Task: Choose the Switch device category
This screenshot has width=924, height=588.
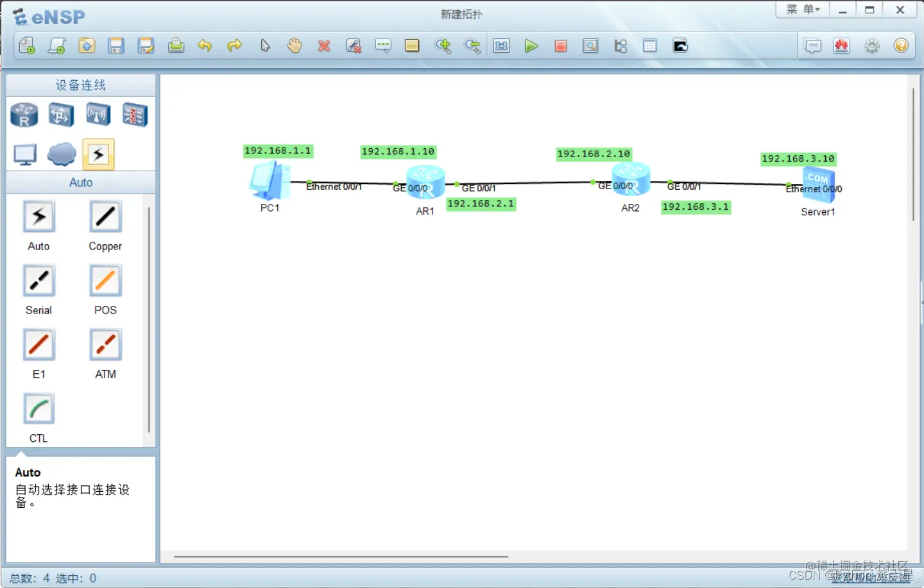Action: point(61,115)
